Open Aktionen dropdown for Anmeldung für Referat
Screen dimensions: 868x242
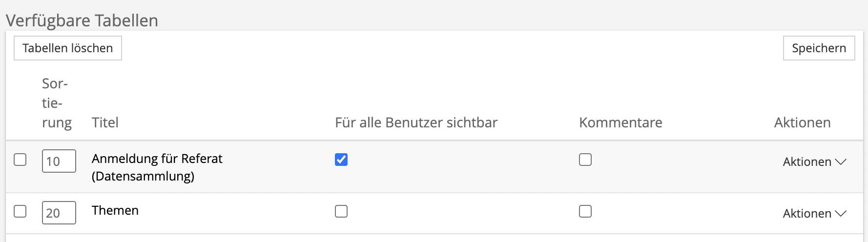[x=814, y=162]
